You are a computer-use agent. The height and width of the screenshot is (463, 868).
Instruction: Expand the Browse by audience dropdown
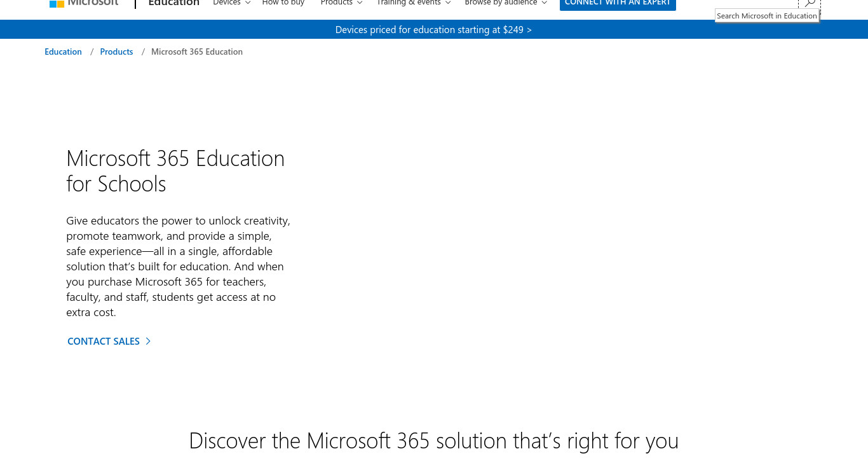(x=506, y=3)
